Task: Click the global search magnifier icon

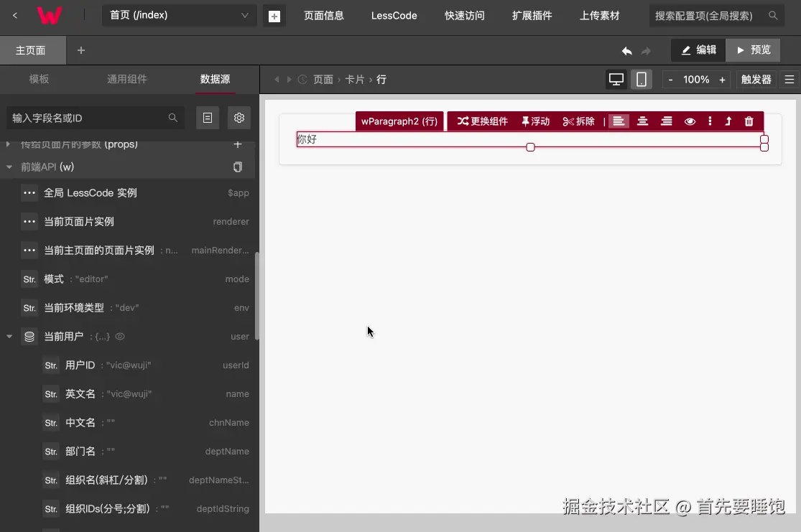Action: click(773, 16)
